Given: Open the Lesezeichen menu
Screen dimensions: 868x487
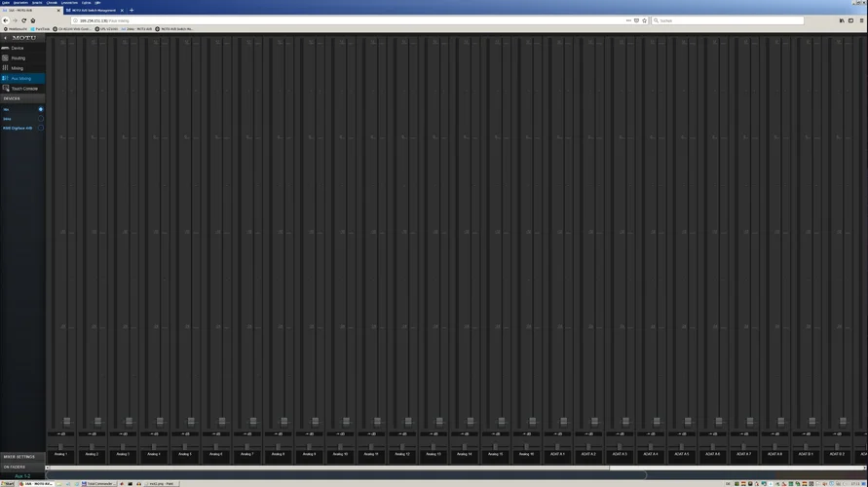Looking at the screenshot, I should [69, 3].
